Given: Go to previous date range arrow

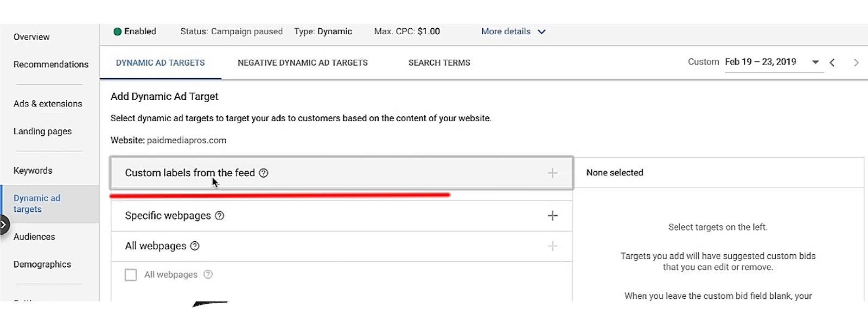Looking at the screenshot, I should tap(832, 62).
